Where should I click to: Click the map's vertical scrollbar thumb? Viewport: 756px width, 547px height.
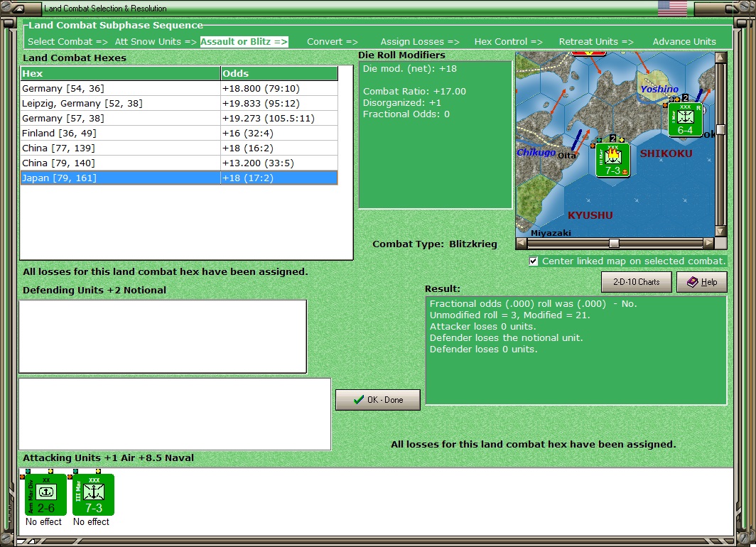pos(720,129)
